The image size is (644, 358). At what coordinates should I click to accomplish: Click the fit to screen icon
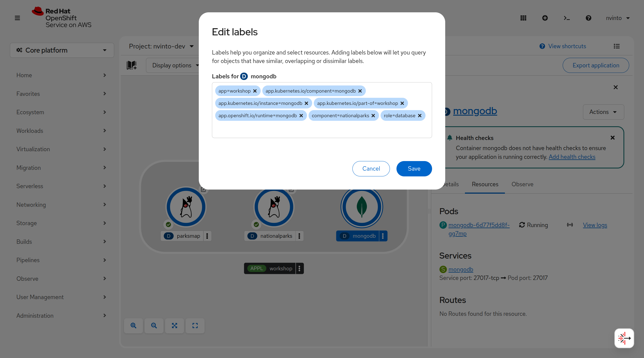point(174,326)
